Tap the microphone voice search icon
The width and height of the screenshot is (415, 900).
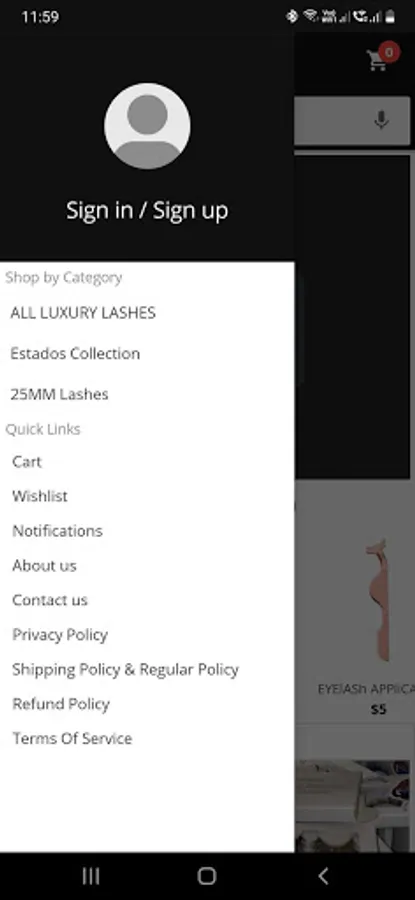[381, 120]
